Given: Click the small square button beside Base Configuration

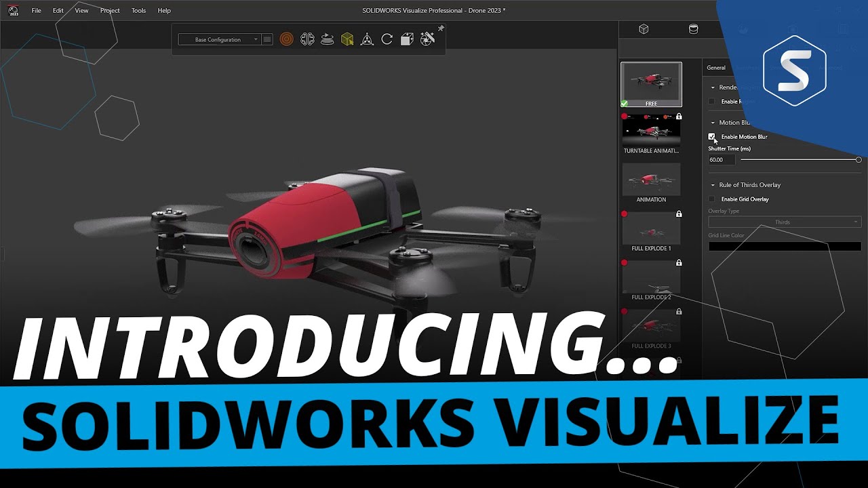Looking at the screenshot, I should [x=267, y=39].
